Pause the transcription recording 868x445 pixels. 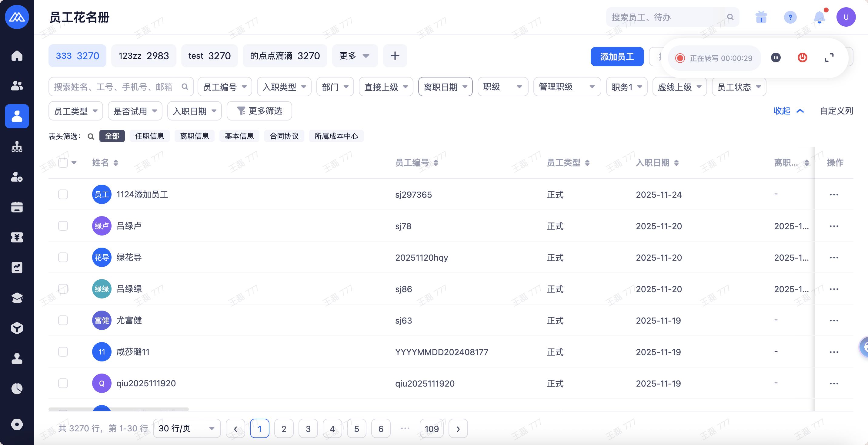(776, 58)
